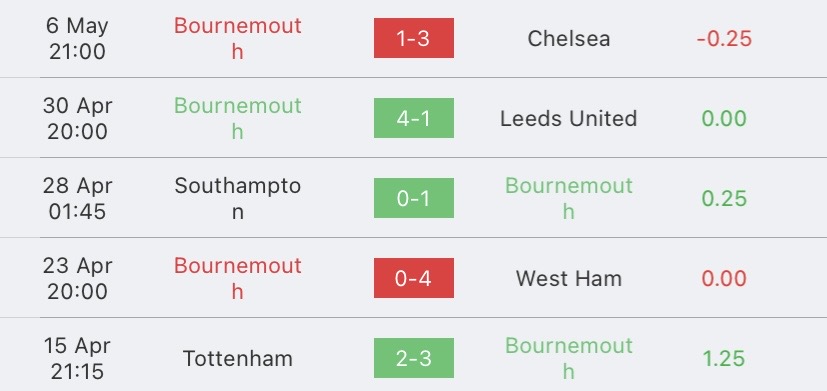
Task: Select the 6 May 21:00 date cell
Action: (x=77, y=39)
